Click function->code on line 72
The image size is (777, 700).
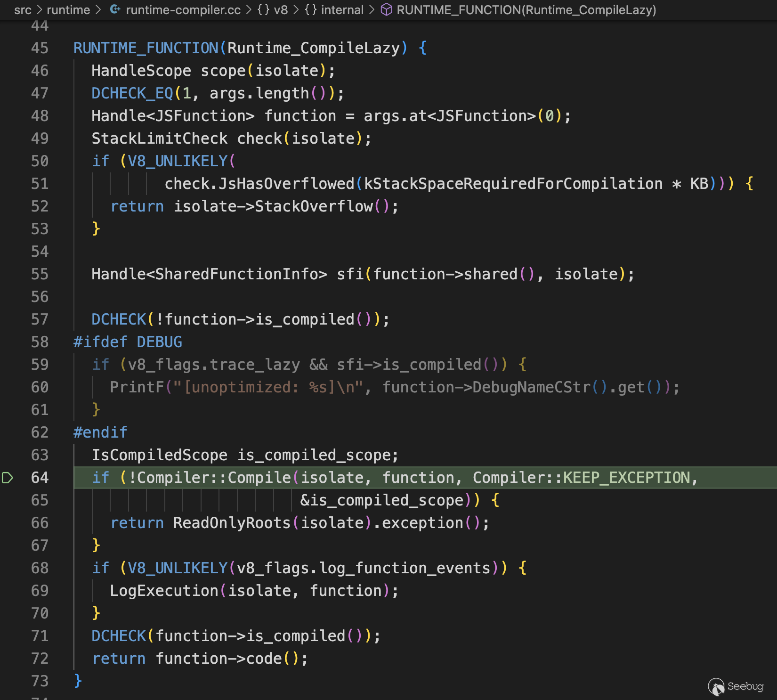[x=219, y=659]
